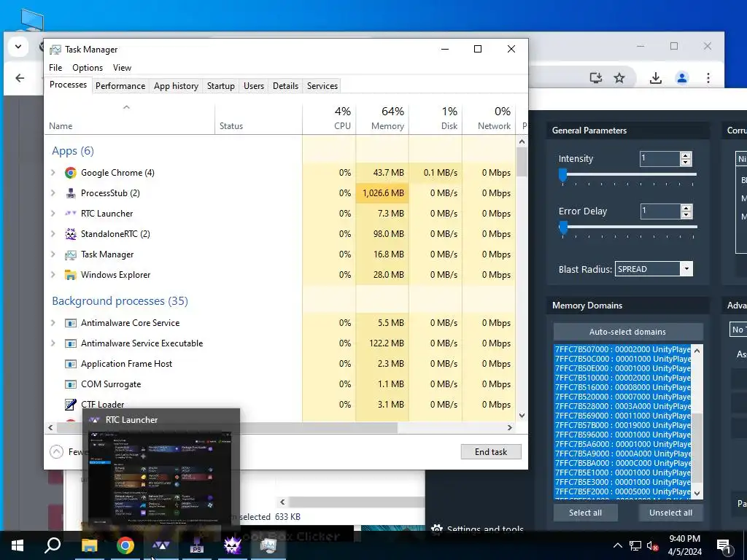Click the Intensity value input field
Image resolution: width=747 pixels, height=560 pixels.
tap(659, 158)
